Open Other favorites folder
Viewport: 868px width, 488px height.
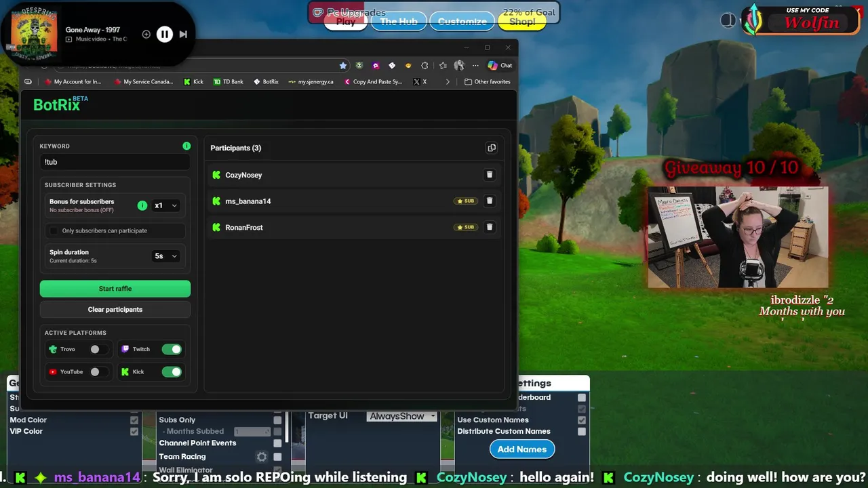click(488, 81)
